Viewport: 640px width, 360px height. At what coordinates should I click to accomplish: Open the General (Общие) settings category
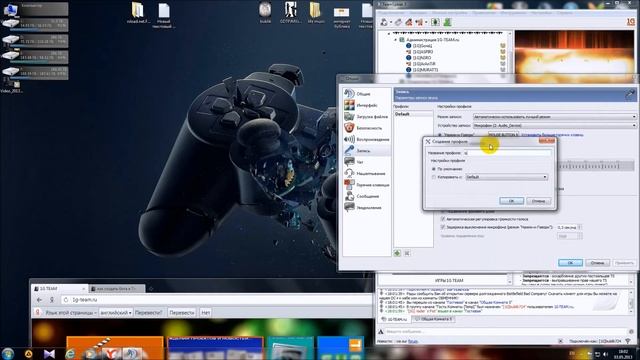tap(366, 94)
